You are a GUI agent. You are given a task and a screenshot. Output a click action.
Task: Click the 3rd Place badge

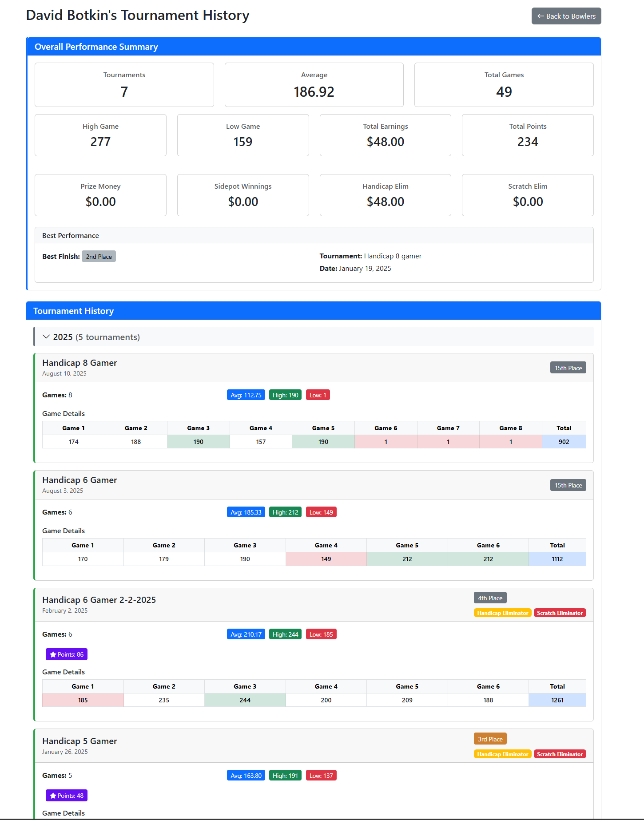coord(490,739)
